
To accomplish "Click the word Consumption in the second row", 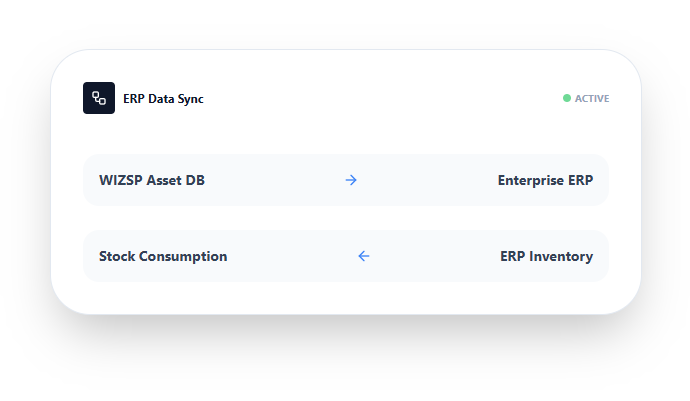I will point(183,257).
